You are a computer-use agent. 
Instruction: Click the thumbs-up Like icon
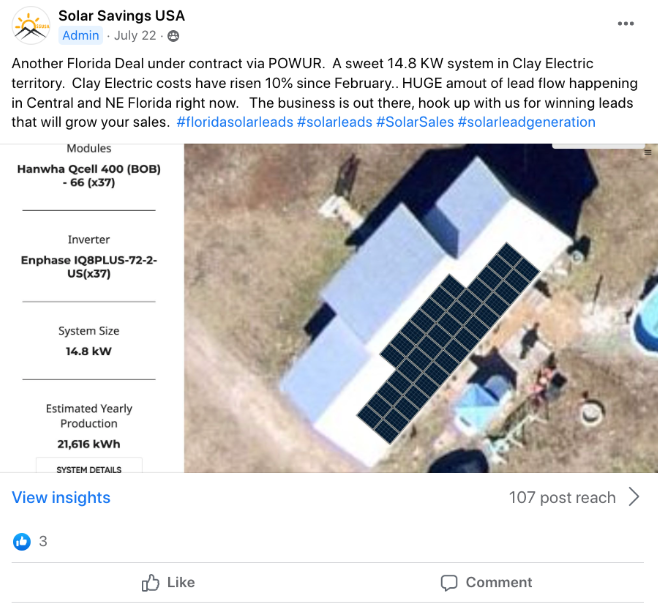pos(151,582)
